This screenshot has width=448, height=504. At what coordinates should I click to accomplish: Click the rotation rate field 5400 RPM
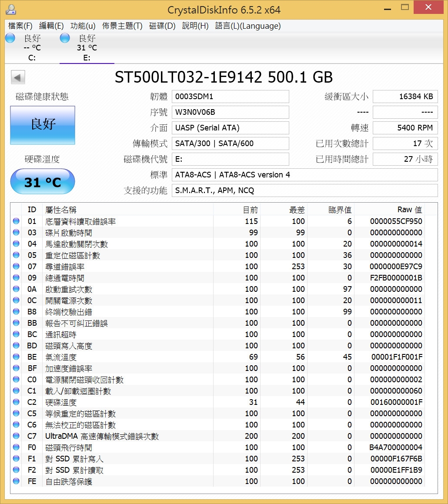click(x=405, y=128)
